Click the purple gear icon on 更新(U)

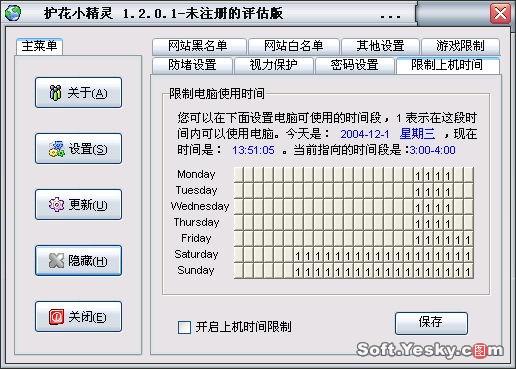(x=56, y=204)
